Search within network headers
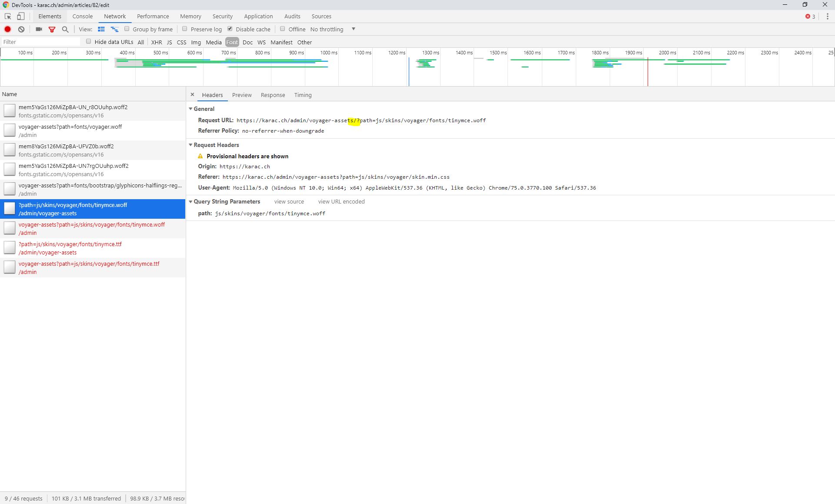 (x=65, y=29)
